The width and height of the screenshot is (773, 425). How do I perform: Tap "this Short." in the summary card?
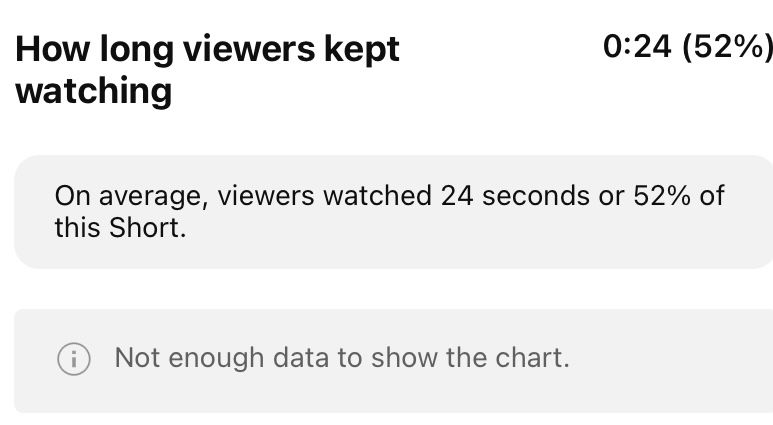click(x=120, y=227)
